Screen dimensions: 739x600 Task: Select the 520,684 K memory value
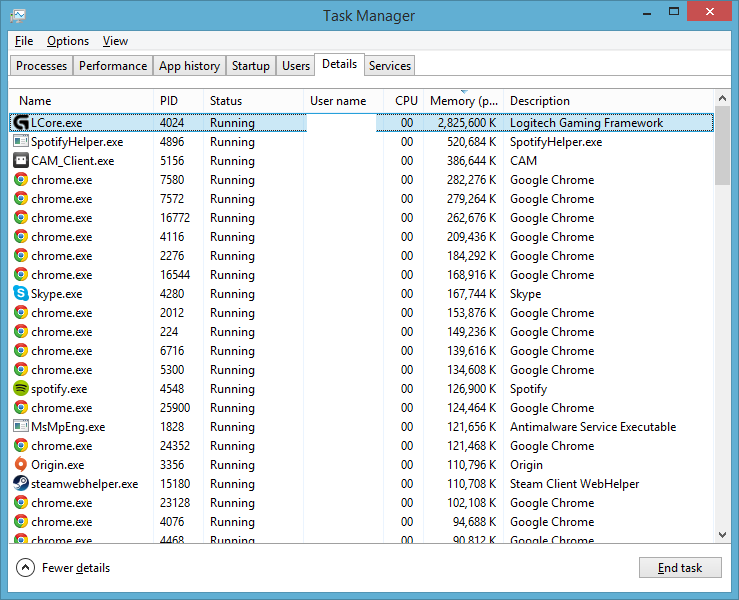click(x=471, y=141)
